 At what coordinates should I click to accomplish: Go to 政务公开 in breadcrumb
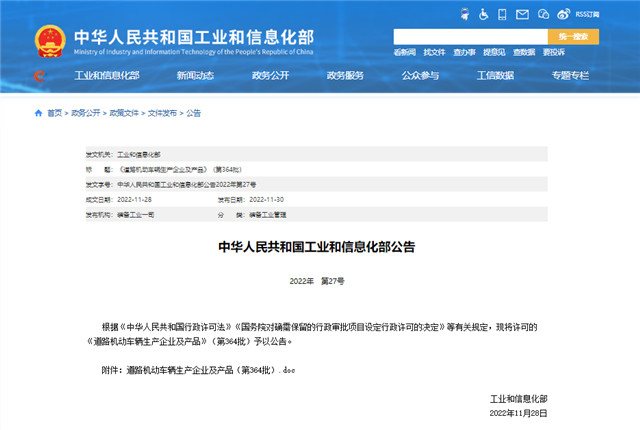point(86,113)
